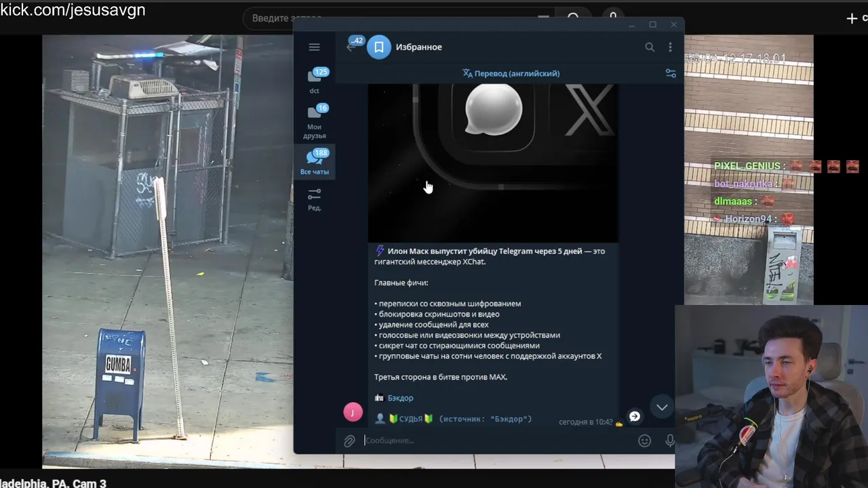This screenshot has width=868, height=488.
Task: Select the Все чаты folder
Action: coord(315,162)
